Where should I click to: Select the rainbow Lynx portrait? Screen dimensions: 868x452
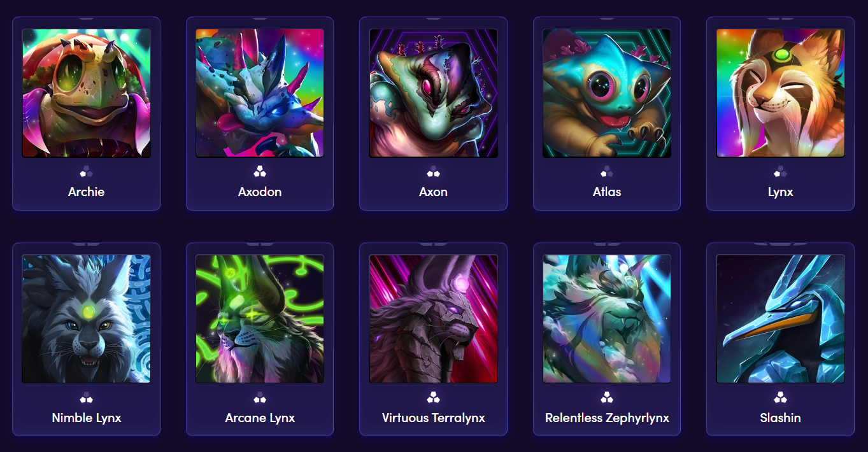[781, 93]
